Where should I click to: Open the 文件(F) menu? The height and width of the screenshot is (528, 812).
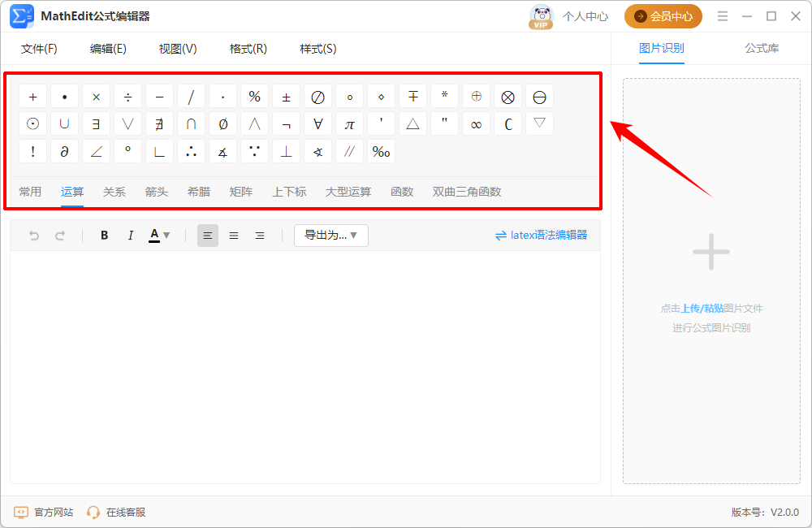(x=39, y=49)
